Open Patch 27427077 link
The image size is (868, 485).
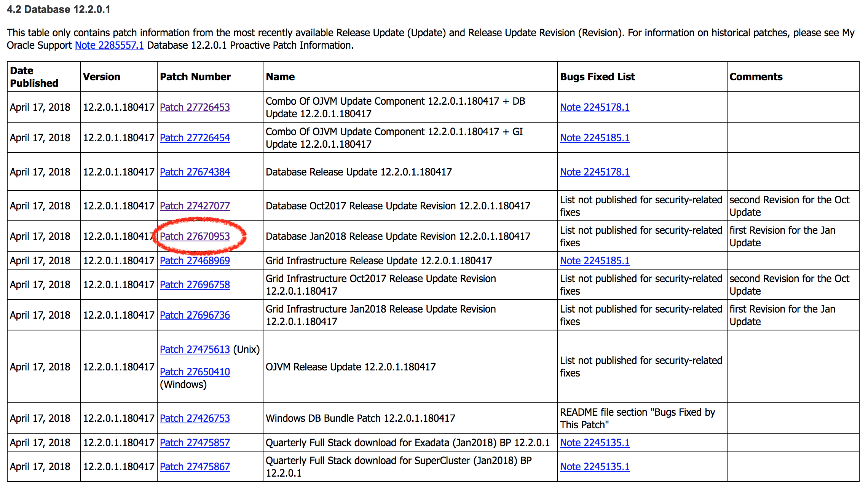click(195, 206)
